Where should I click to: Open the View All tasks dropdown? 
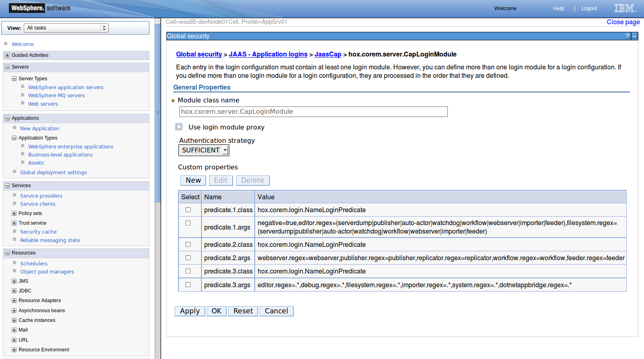tap(66, 28)
